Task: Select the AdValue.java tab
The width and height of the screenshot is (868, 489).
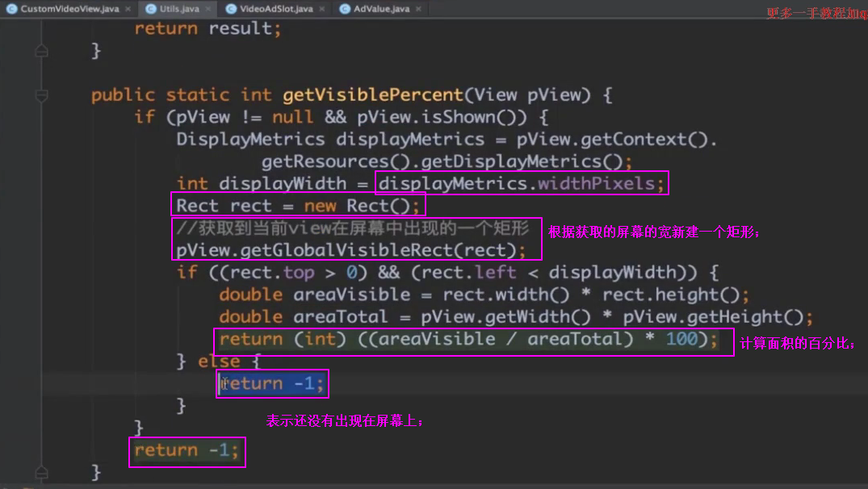Action: point(381,9)
